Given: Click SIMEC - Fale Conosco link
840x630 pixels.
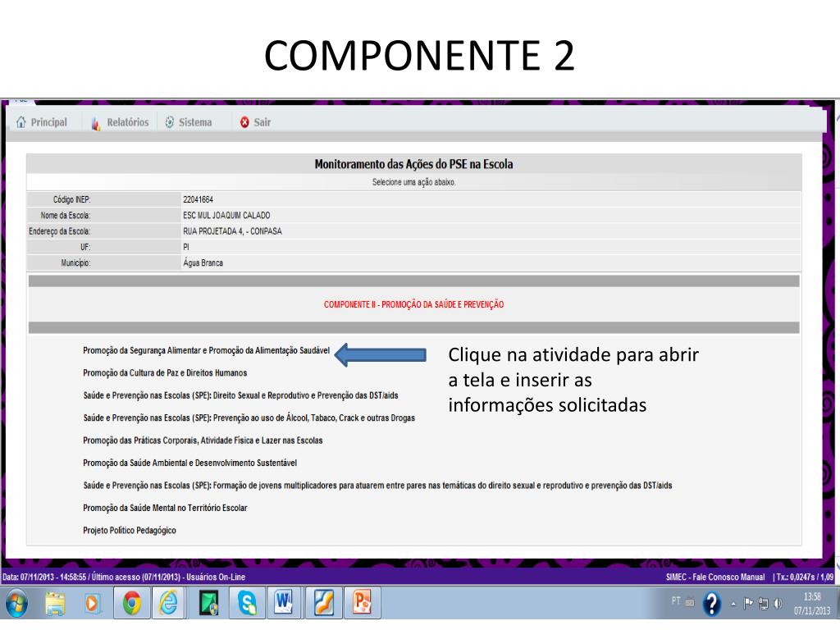Looking at the screenshot, I should click(x=702, y=577).
